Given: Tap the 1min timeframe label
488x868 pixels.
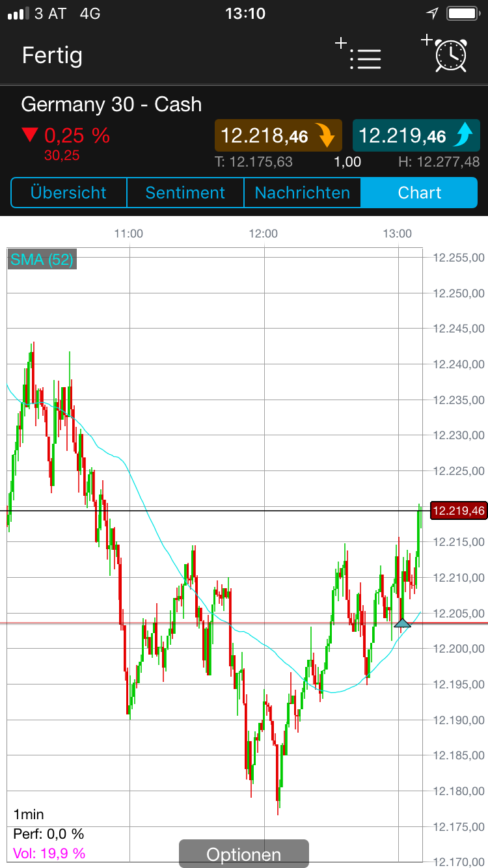Looking at the screenshot, I should [29, 814].
